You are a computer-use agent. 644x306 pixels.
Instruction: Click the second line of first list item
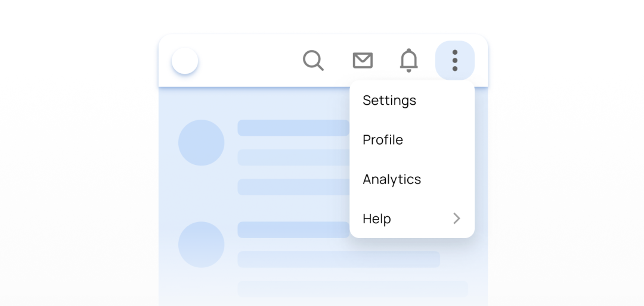293,158
